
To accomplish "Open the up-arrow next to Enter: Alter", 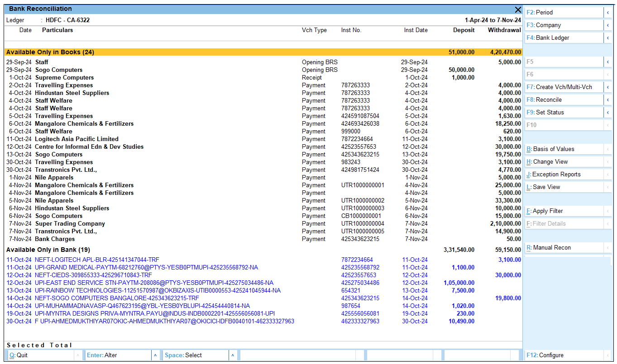I will (155, 355).
